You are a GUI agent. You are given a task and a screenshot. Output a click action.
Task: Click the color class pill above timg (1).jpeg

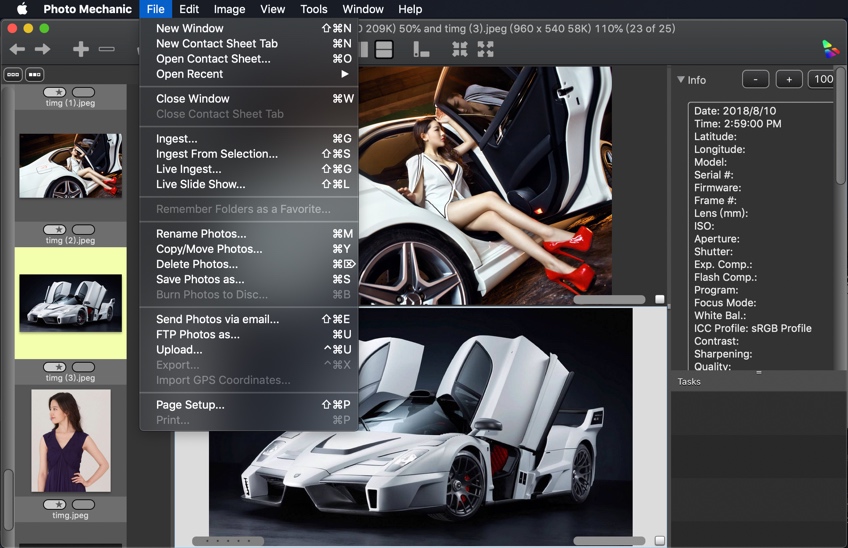83,92
